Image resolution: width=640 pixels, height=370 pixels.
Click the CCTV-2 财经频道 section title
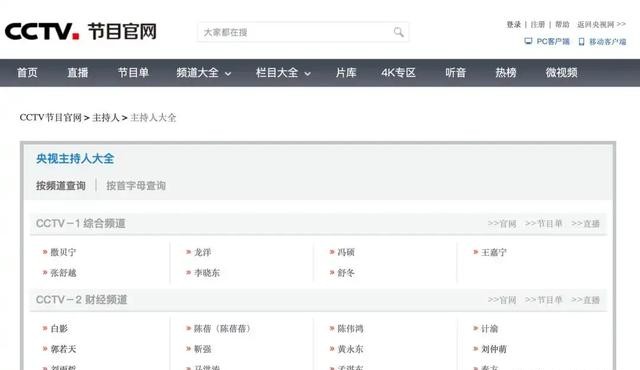(x=82, y=300)
